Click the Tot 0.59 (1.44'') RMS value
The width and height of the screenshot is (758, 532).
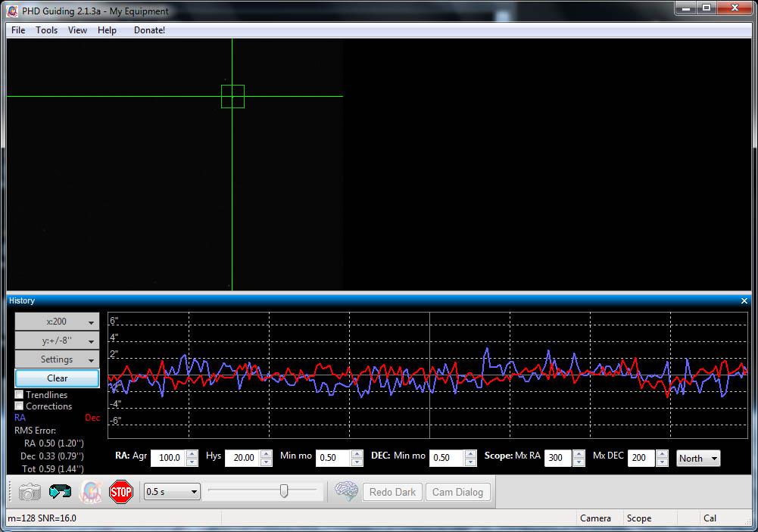53,468
